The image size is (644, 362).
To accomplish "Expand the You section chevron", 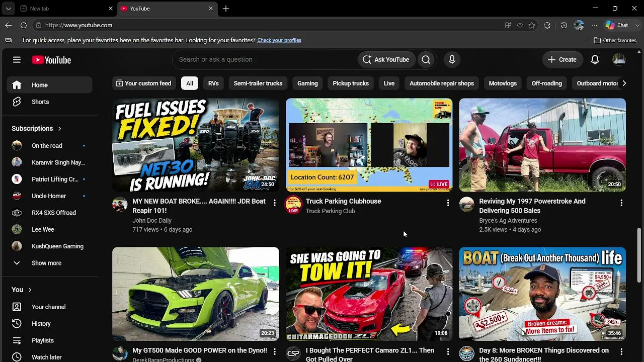I will click(30, 290).
